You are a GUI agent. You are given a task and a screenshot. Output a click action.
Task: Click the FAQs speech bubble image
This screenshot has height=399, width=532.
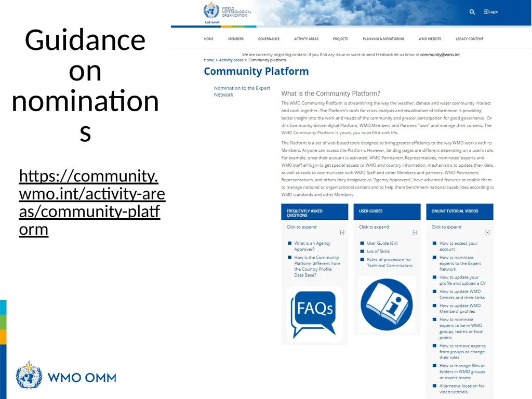pos(314,314)
